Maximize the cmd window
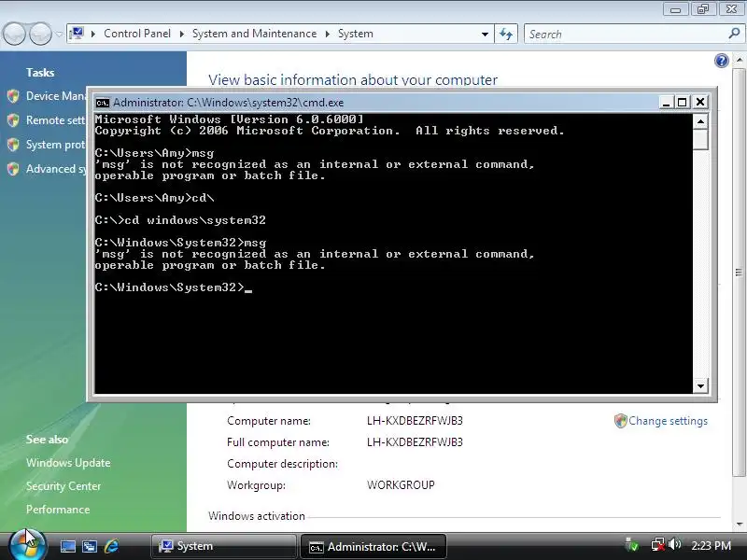Viewport: 747px width, 560px height. point(683,103)
